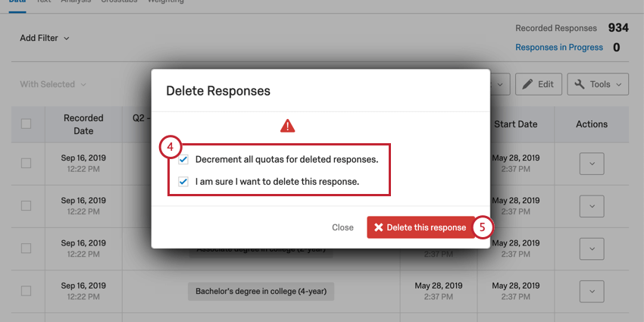This screenshot has width=644, height=322.
Task: Select the fourth response row checkbox
Action: coord(26,291)
